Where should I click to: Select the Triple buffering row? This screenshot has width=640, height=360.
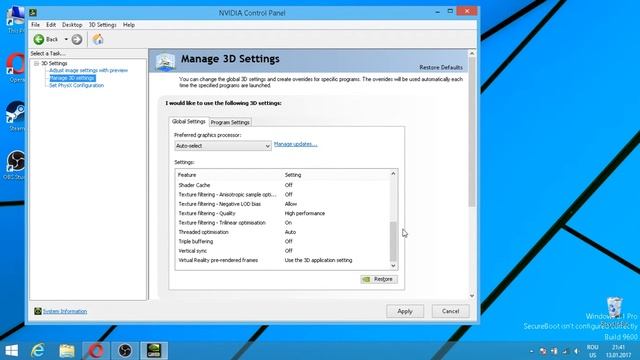pos(282,242)
